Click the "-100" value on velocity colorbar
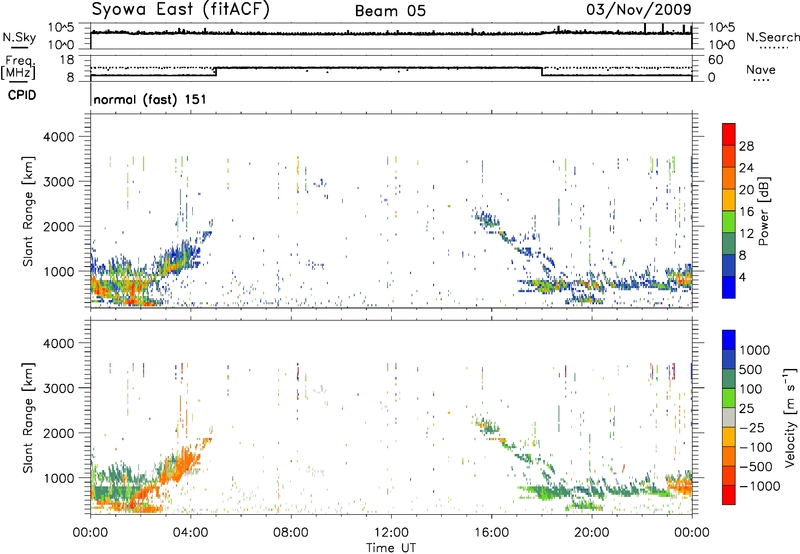The height and width of the screenshot is (554, 800). coord(756,447)
